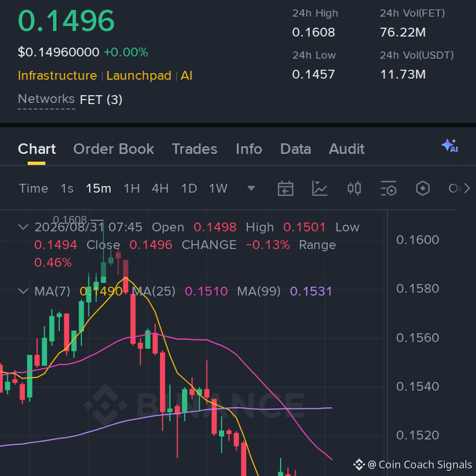Click the 0.1600 price axis label
The height and width of the screenshot is (476, 476).
tap(418, 240)
